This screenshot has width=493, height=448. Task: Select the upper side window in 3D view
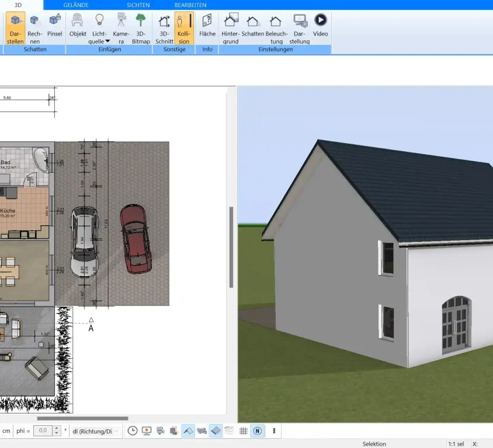point(387,258)
